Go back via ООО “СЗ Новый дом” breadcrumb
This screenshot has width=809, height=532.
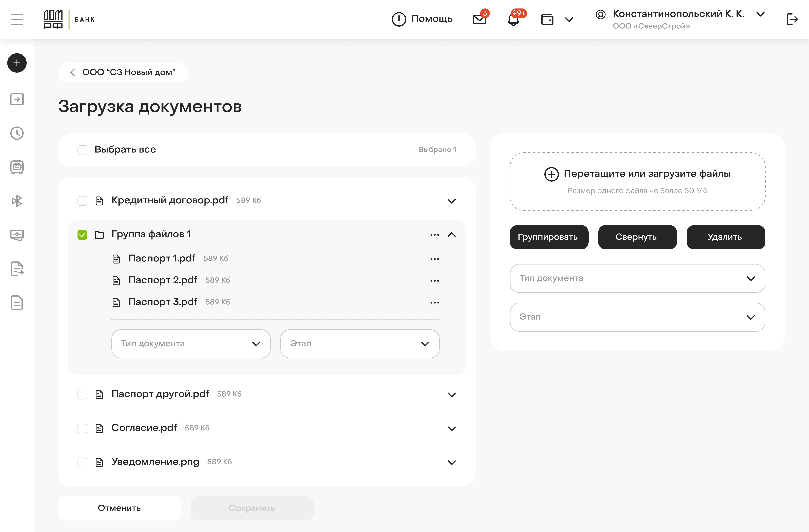point(123,72)
